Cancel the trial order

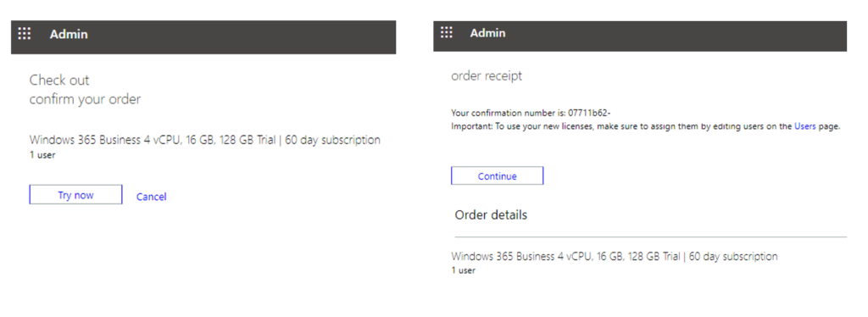tap(151, 197)
